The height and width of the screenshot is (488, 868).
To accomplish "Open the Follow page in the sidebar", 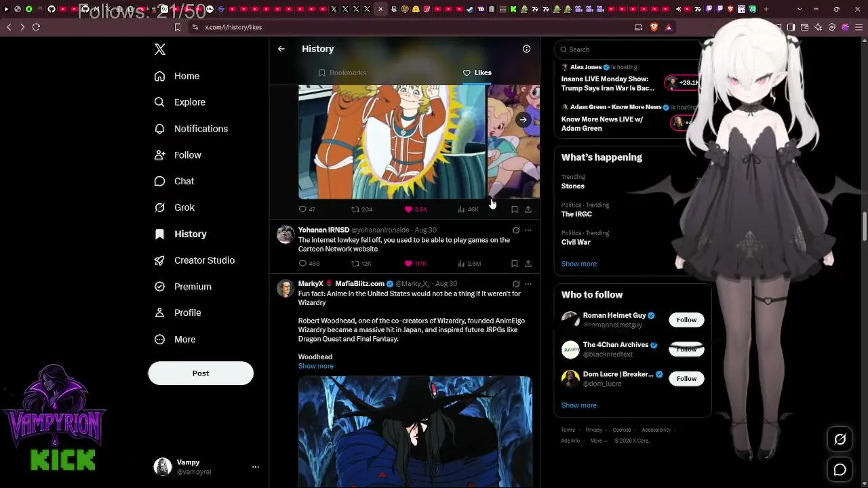I will [178, 155].
